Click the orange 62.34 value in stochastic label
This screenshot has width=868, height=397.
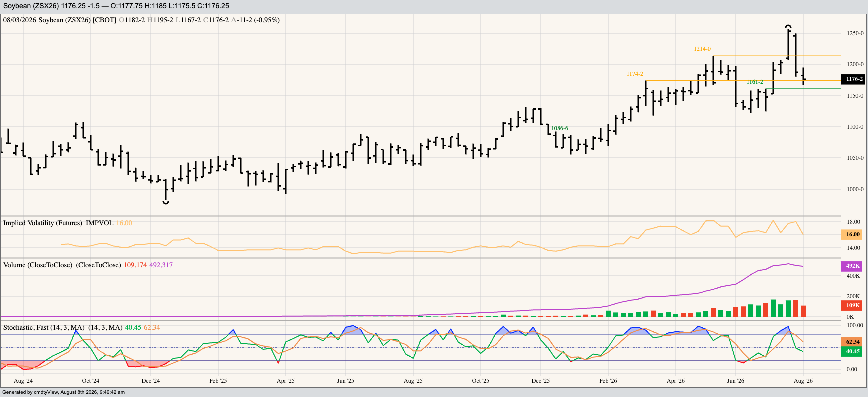point(152,327)
